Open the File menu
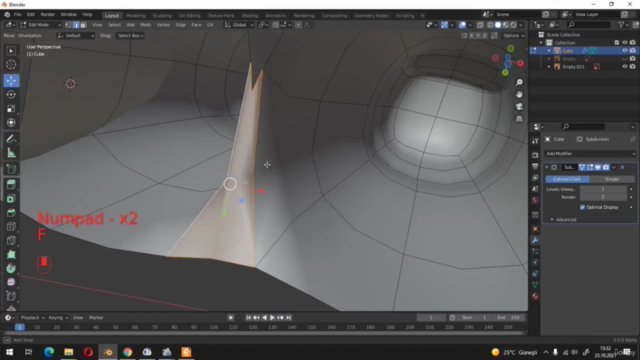This screenshot has width=640, height=360. pos(18,15)
